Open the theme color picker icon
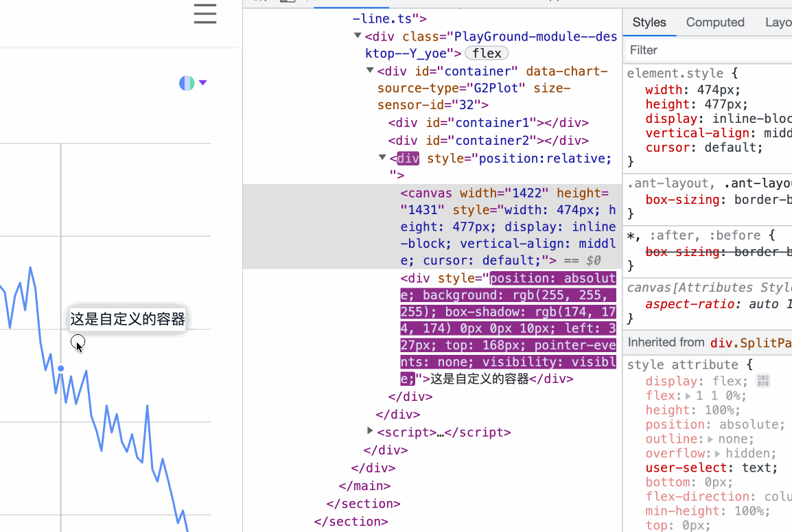 (x=187, y=83)
